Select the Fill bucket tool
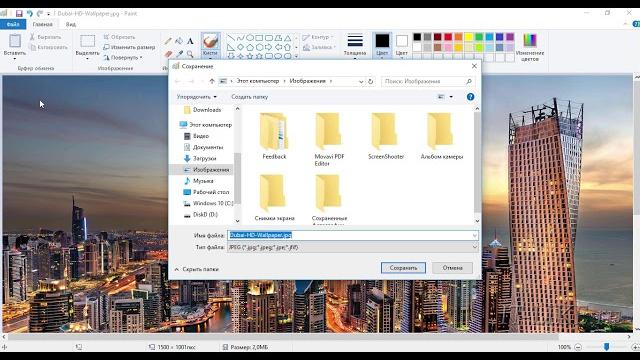640x360 pixels. coord(179,41)
